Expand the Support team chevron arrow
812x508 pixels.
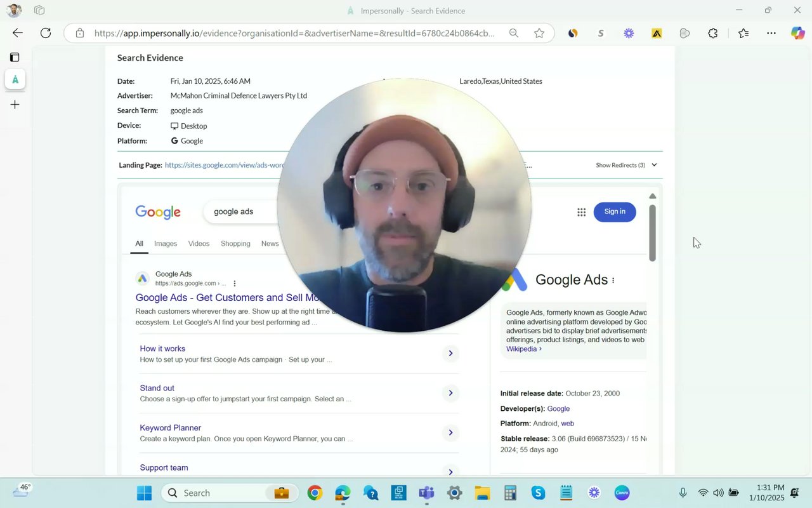pos(450,472)
